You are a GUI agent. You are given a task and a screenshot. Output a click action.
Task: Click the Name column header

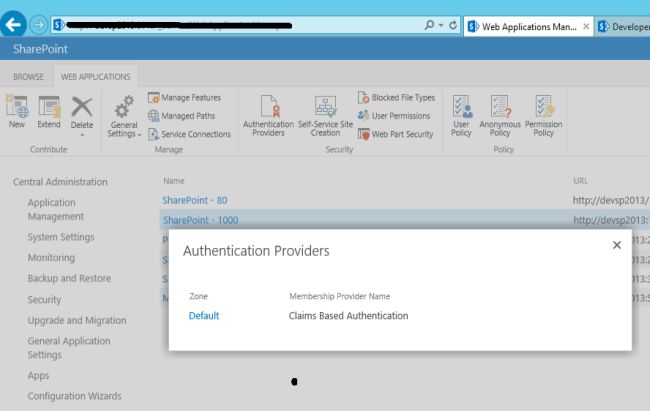[174, 181]
